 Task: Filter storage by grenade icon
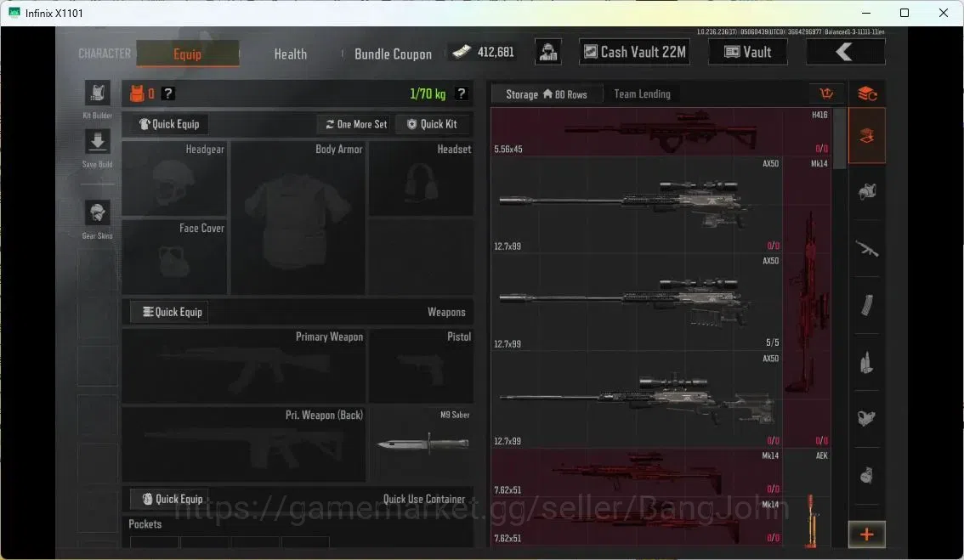(867, 475)
